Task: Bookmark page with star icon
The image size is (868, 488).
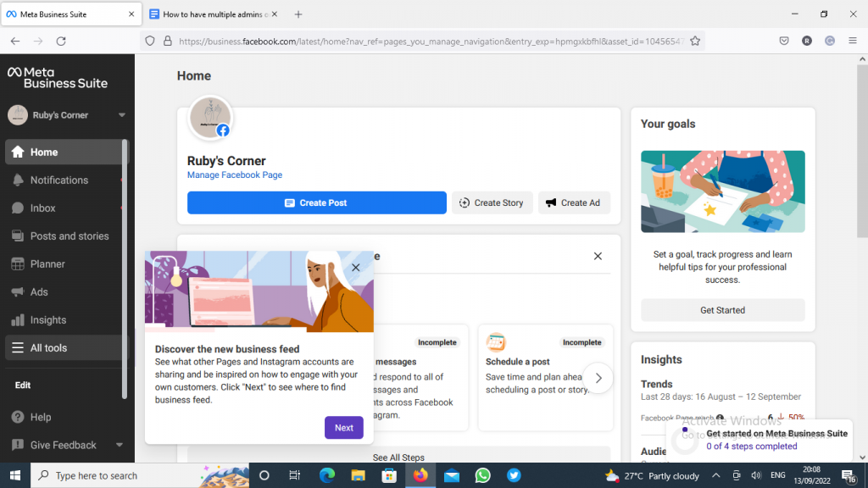Action: coord(695,41)
